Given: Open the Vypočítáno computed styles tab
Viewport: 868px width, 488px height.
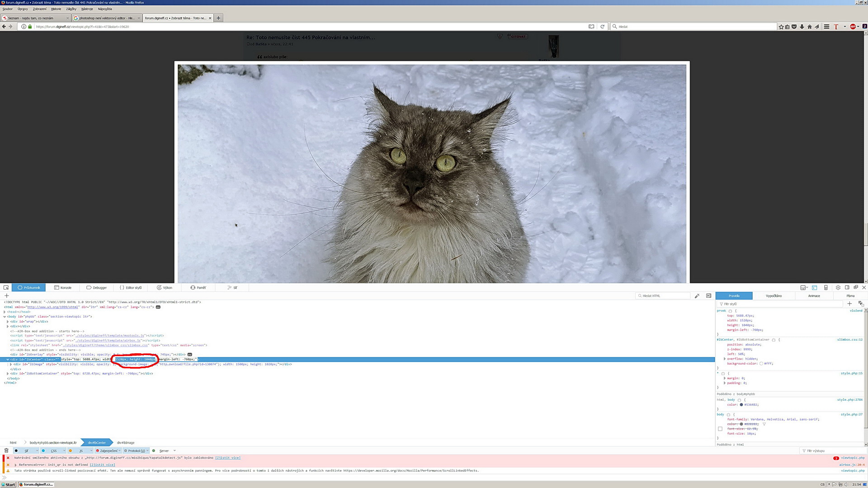Looking at the screenshot, I should click(774, 296).
